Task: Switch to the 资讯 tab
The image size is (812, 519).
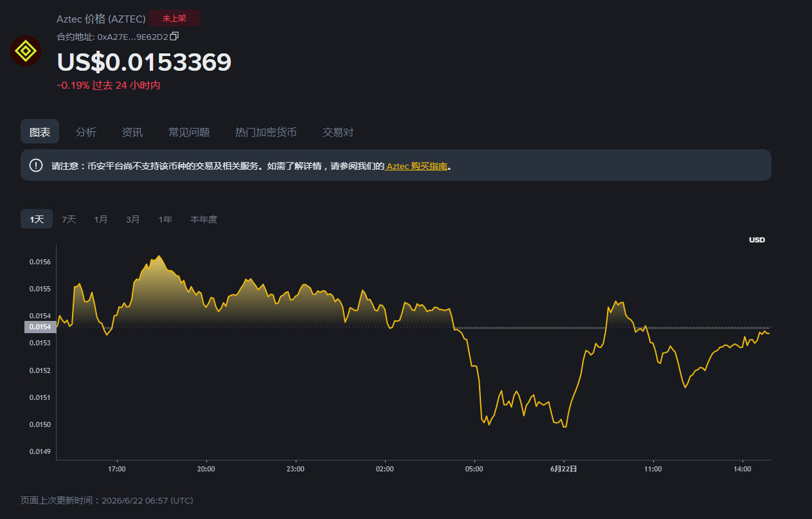Action: 132,132
